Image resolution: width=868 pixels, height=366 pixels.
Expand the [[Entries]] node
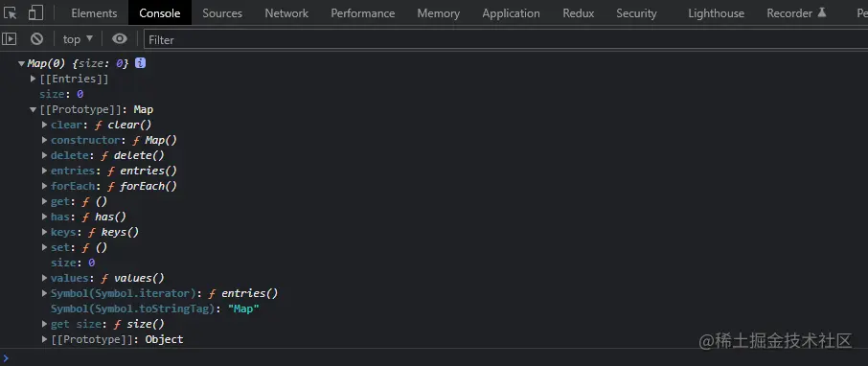(34, 80)
